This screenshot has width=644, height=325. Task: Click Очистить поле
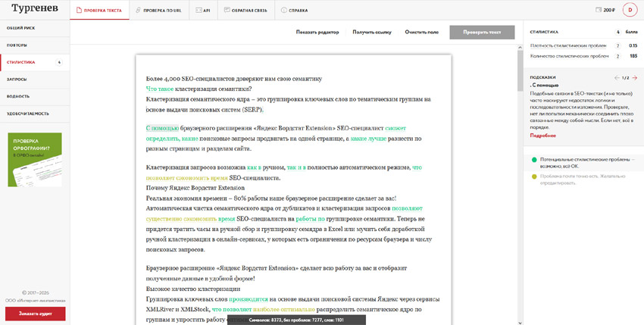(421, 32)
